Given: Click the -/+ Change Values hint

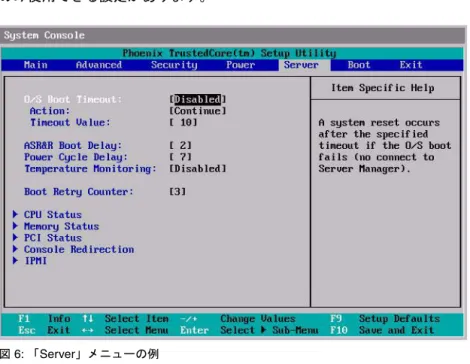Looking at the screenshot, I should (x=238, y=318).
